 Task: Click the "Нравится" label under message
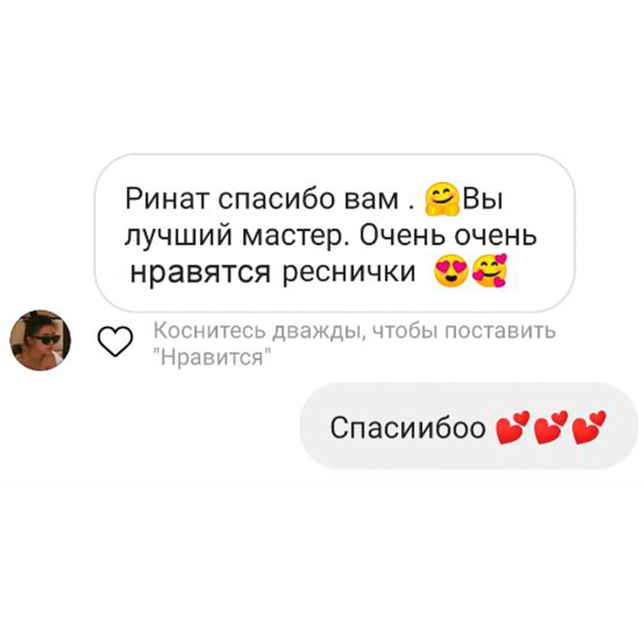click(x=212, y=357)
